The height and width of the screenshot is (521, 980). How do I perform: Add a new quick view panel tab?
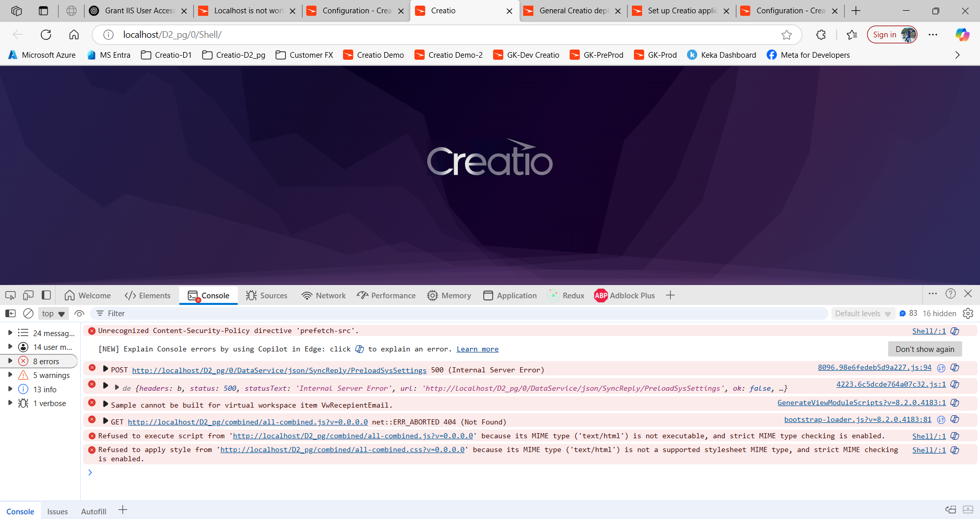(x=123, y=510)
